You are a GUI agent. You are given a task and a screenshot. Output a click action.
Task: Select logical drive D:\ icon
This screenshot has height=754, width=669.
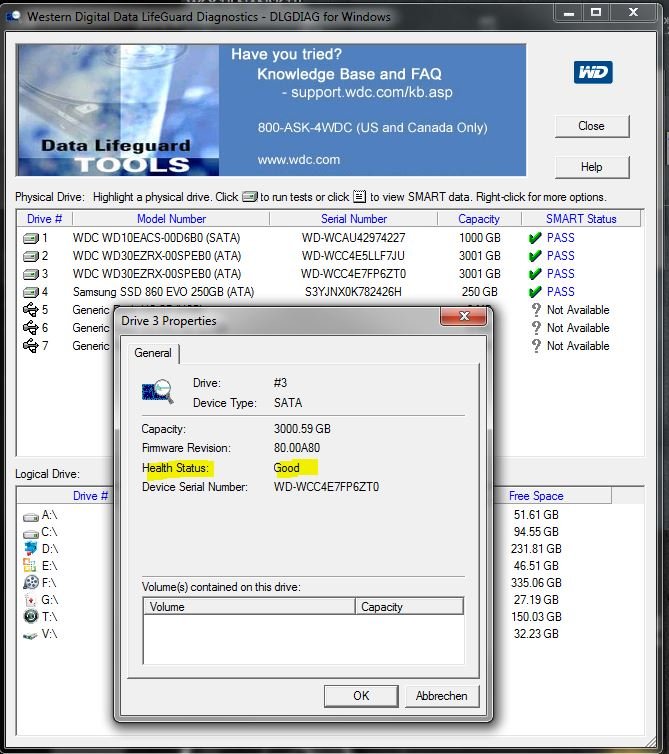(31, 549)
